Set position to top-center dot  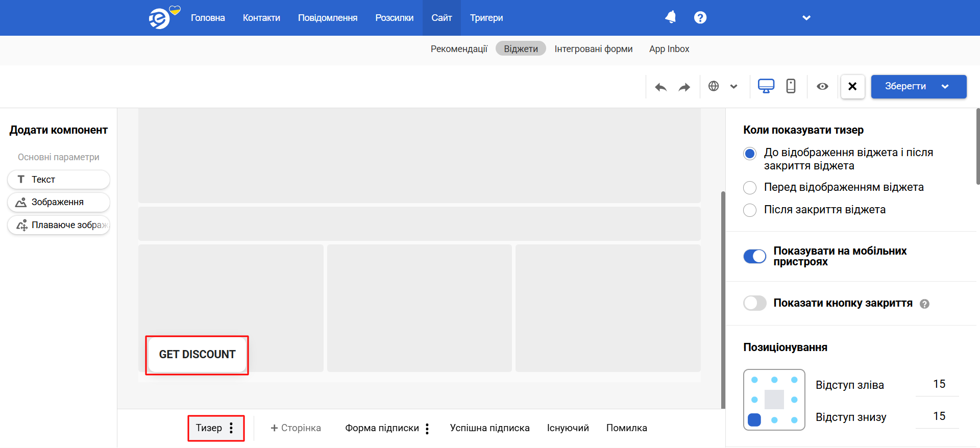(x=774, y=380)
